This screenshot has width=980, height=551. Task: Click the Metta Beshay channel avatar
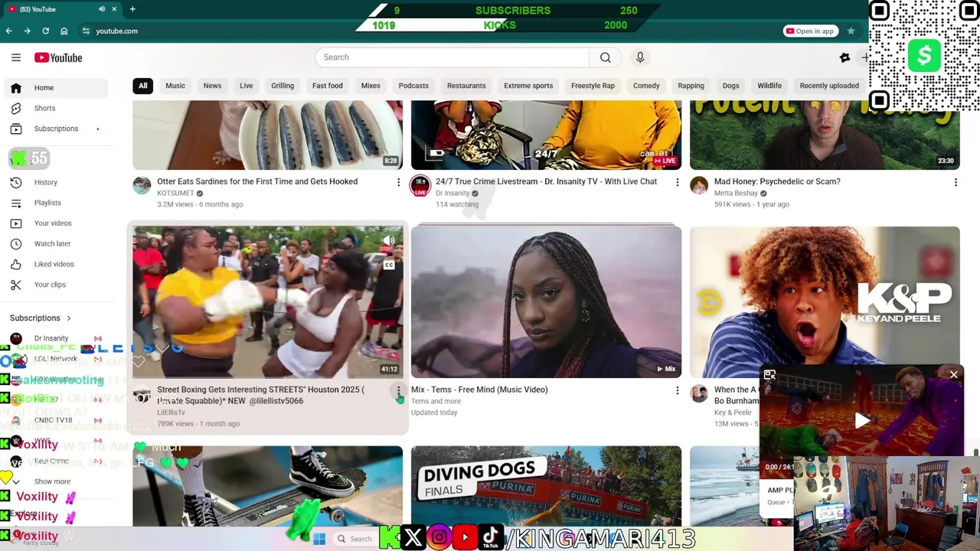(x=699, y=185)
